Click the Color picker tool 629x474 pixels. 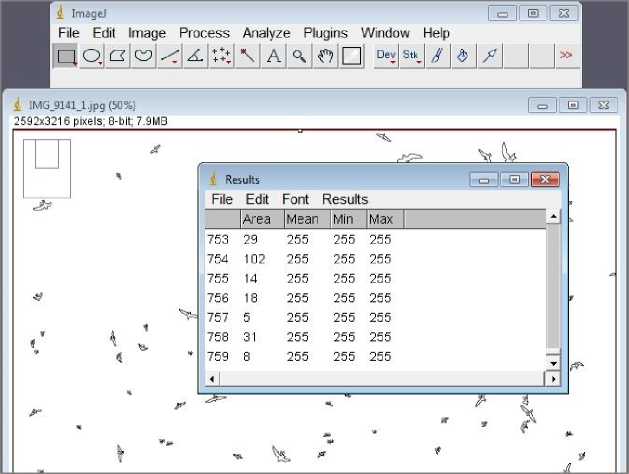click(351, 56)
